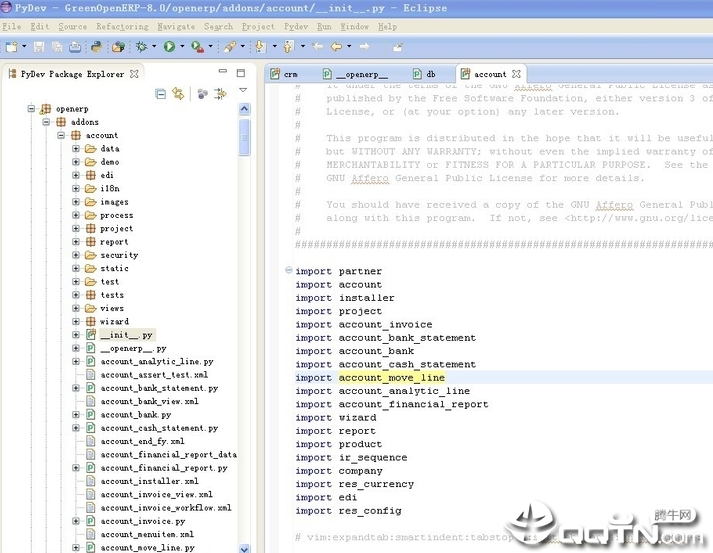The height and width of the screenshot is (553, 713).
Task: Expand the data folder
Action: point(76,149)
